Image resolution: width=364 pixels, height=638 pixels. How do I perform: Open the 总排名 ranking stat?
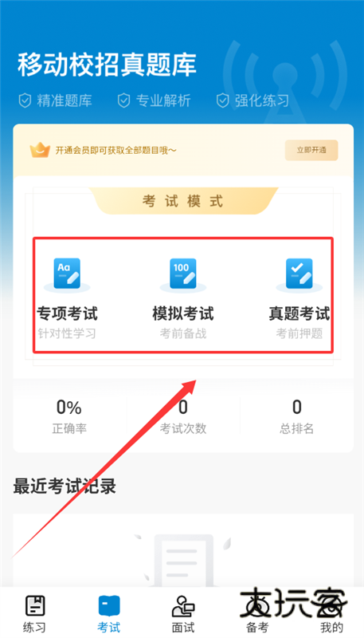coord(297,415)
